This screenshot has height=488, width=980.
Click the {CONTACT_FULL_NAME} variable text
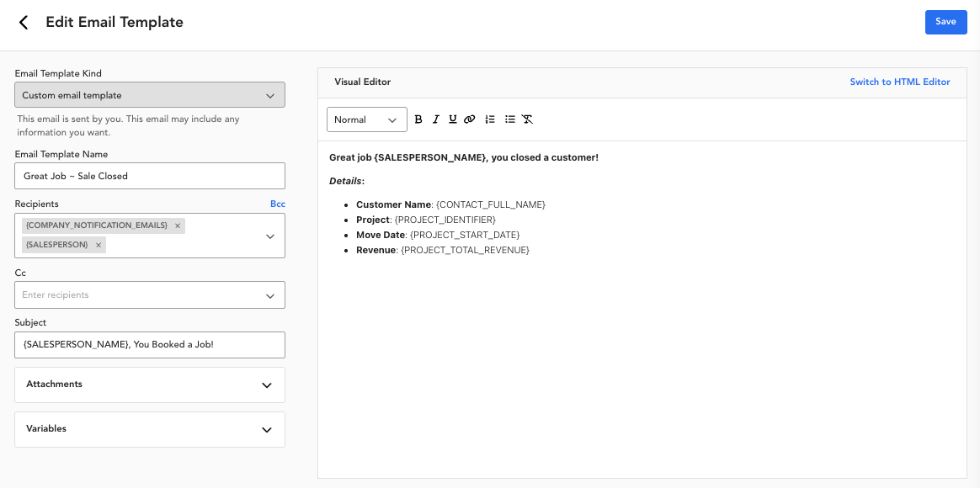pos(491,205)
